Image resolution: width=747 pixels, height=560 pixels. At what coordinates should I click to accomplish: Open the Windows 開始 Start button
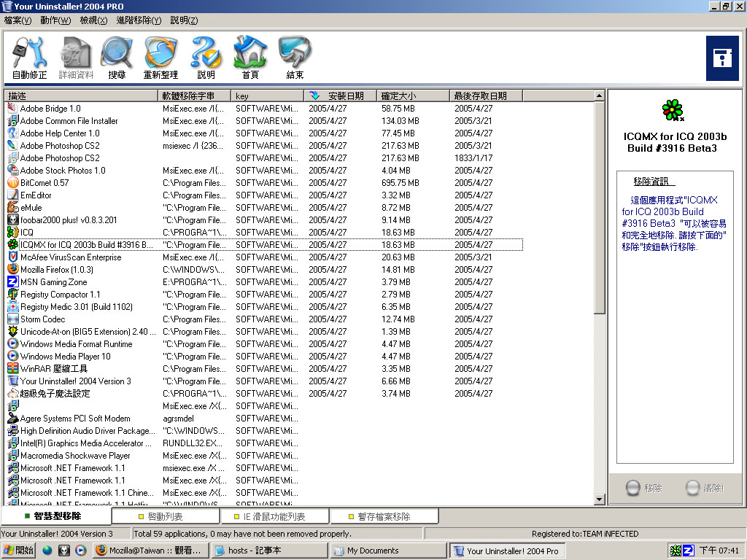18,551
